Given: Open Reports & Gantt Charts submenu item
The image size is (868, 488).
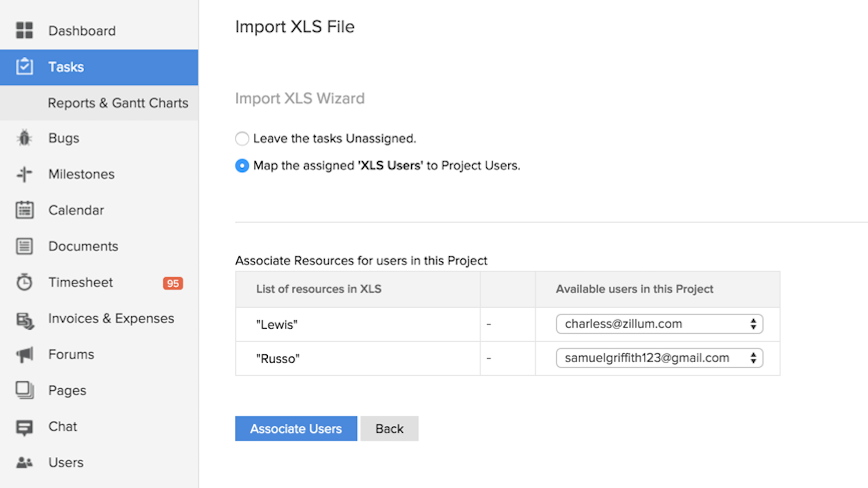Looking at the screenshot, I should tap(118, 103).
